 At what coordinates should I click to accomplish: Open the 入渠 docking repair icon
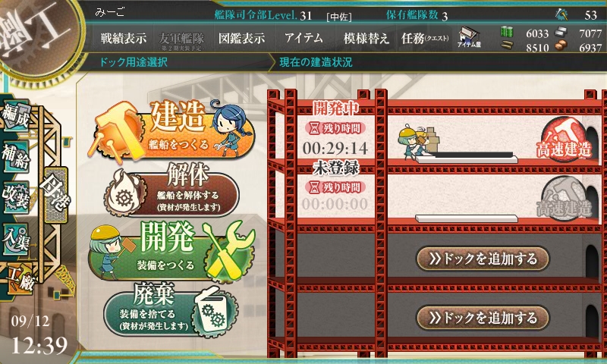click(16, 239)
